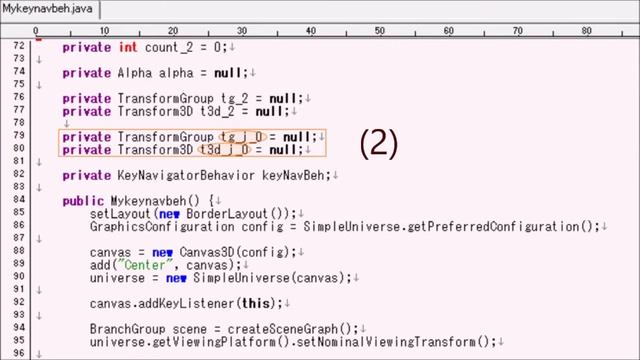Click BorderLayout on line 85
Screen dimensions: 640x360
[227, 214]
